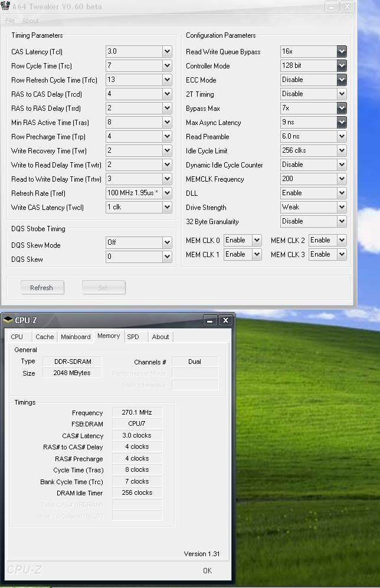Expand the RAS to RAS Delay (Trrd) dropdown
The image size is (380, 588).
pyautogui.click(x=167, y=108)
